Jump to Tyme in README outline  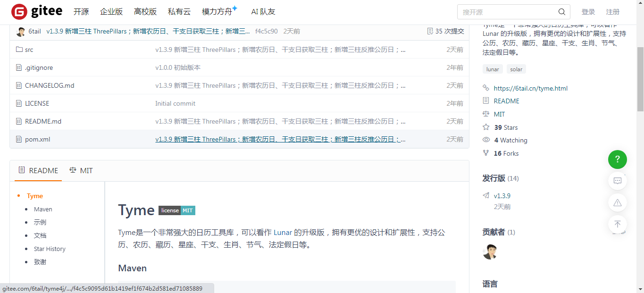pos(35,196)
